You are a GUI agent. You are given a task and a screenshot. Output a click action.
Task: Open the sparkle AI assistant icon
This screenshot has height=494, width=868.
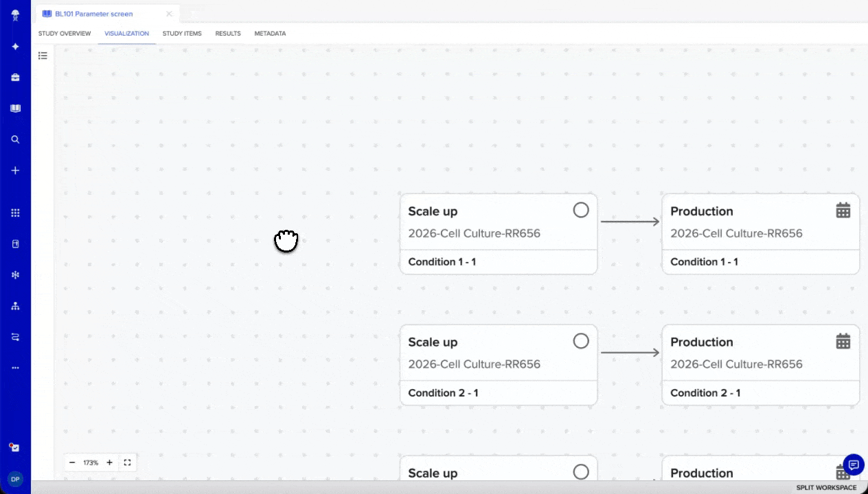pos(15,47)
